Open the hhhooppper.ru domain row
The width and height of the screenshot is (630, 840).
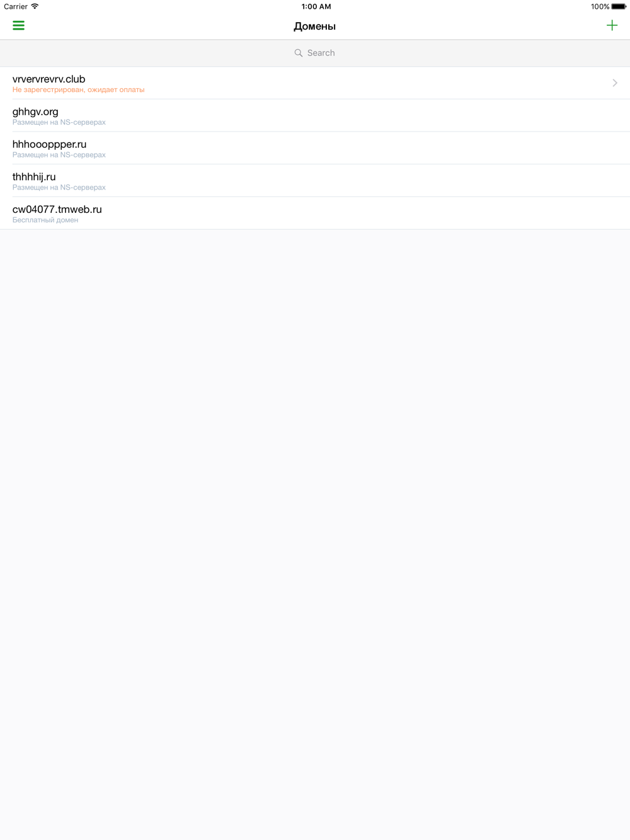49,145
